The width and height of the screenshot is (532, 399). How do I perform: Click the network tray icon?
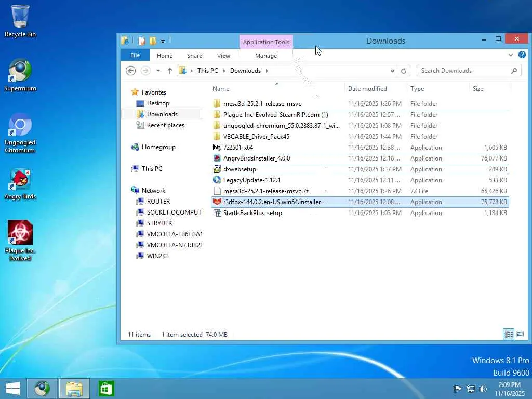tap(471, 389)
